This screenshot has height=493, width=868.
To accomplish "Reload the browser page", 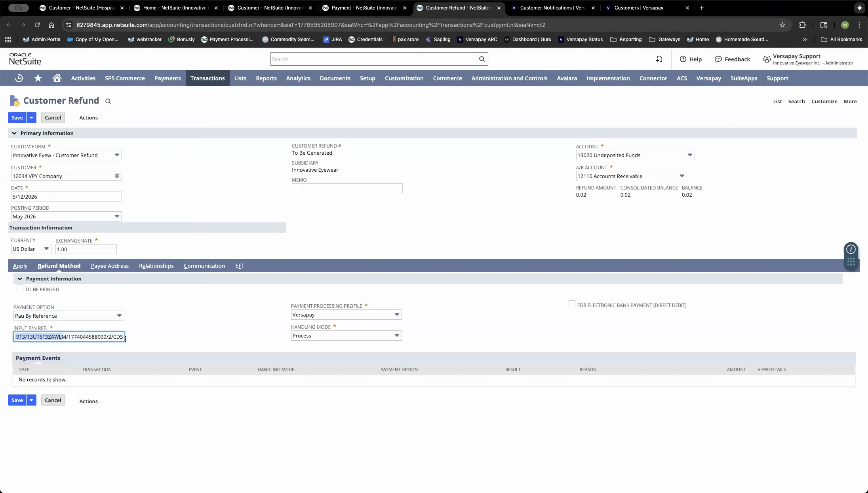I will (37, 25).
